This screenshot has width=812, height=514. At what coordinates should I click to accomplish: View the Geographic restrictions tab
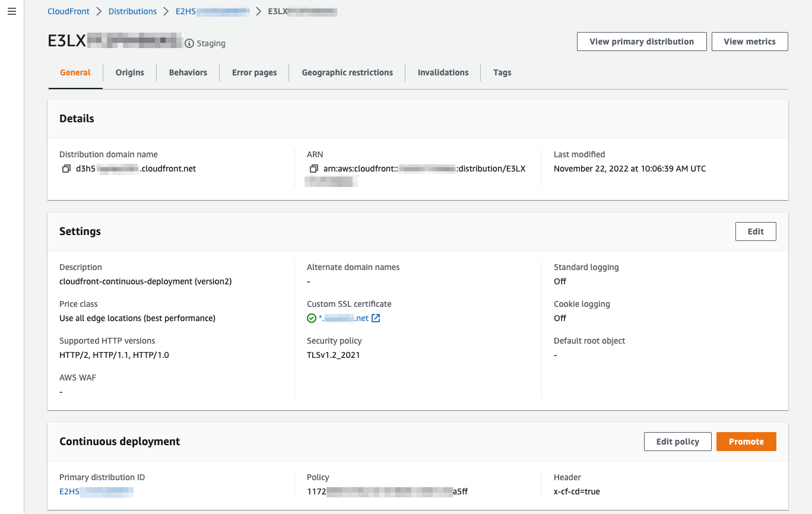[x=347, y=72]
